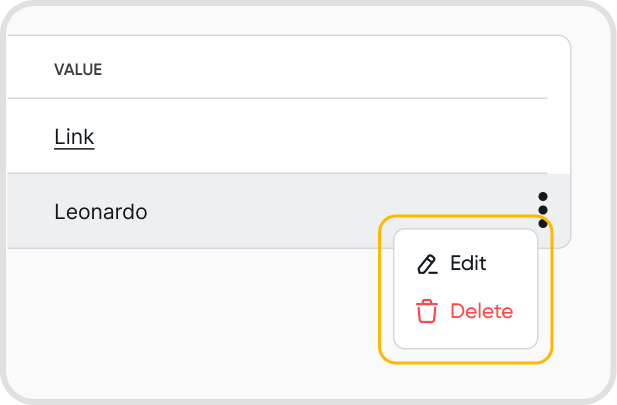The width and height of the screenshot is (617, 405).
Task: Select the highlighted Leonardo table row
Action: (300, 211)
